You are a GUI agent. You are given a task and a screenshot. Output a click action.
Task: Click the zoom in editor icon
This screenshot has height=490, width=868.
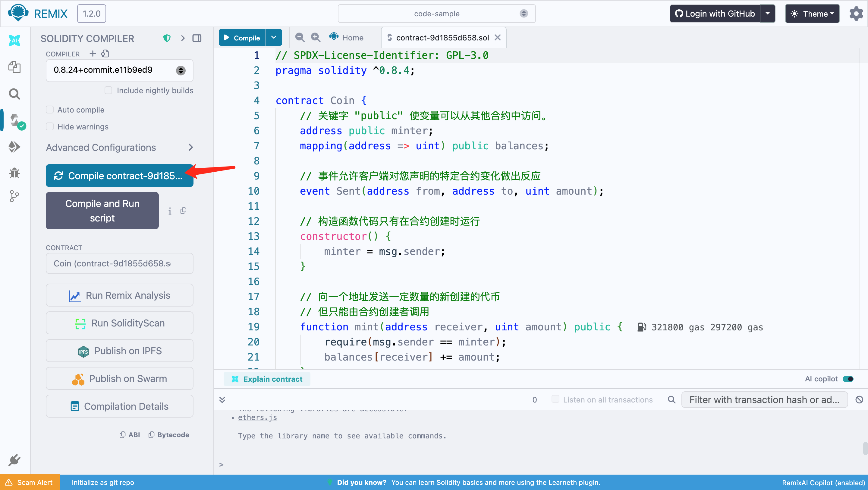tap(315, 37)
